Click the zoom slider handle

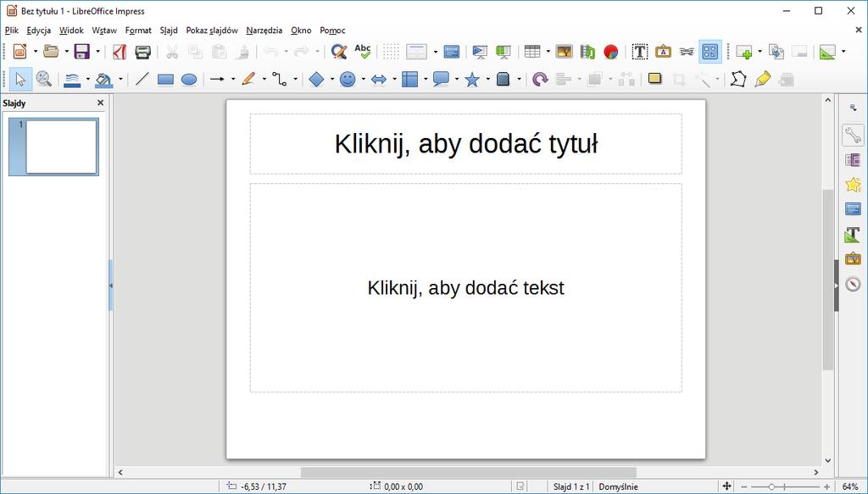[771, 487]
